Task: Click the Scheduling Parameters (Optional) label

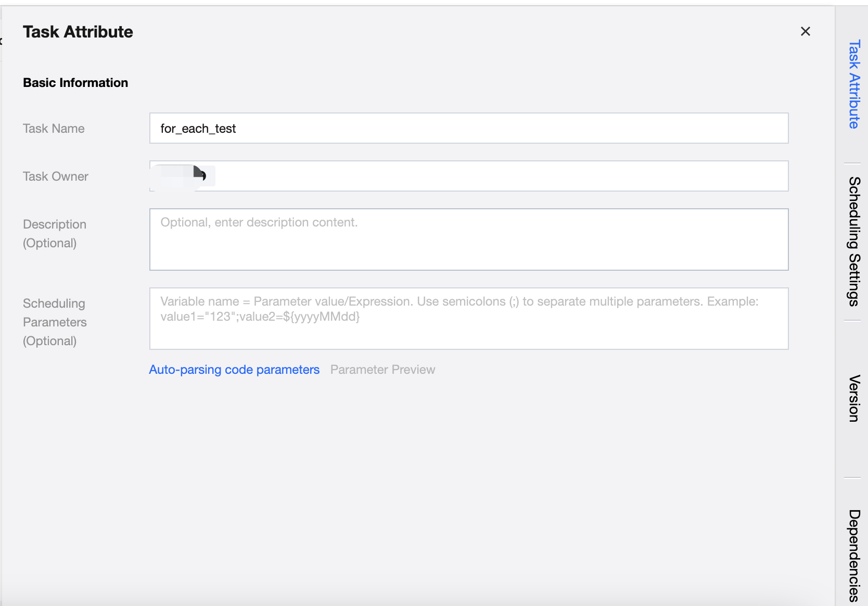Action: pyautogui.click(x=55, y=322)
